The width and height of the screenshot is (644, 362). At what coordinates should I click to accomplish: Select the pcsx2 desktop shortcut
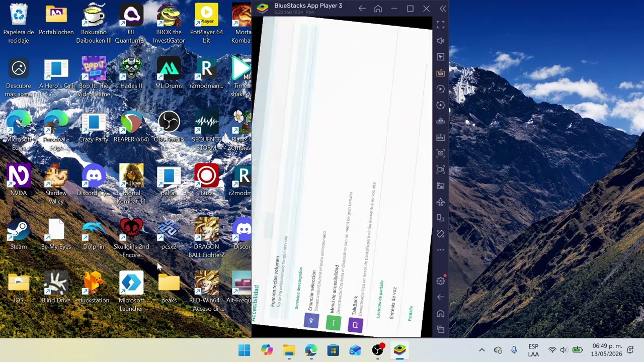169,234
